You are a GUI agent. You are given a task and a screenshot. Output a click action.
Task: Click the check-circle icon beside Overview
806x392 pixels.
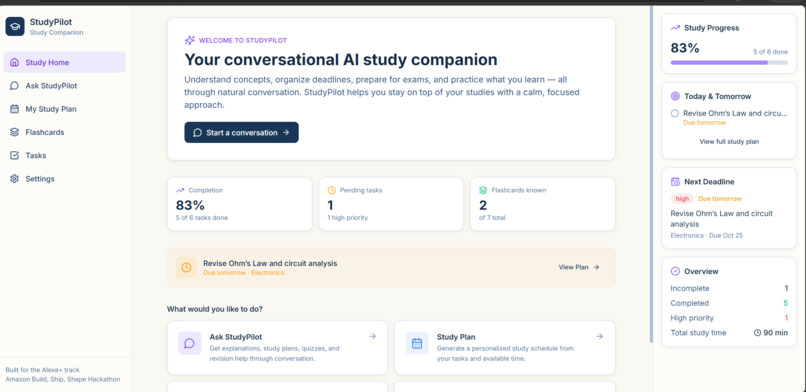coord(675,271)
